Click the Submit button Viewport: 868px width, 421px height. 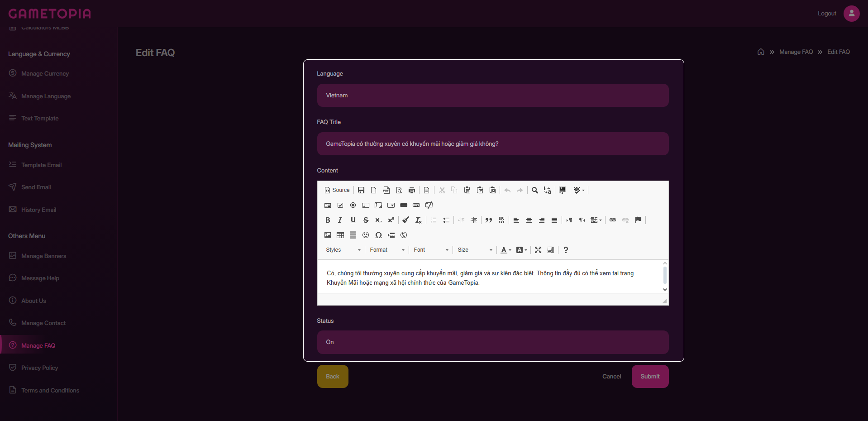pos(650,377)
